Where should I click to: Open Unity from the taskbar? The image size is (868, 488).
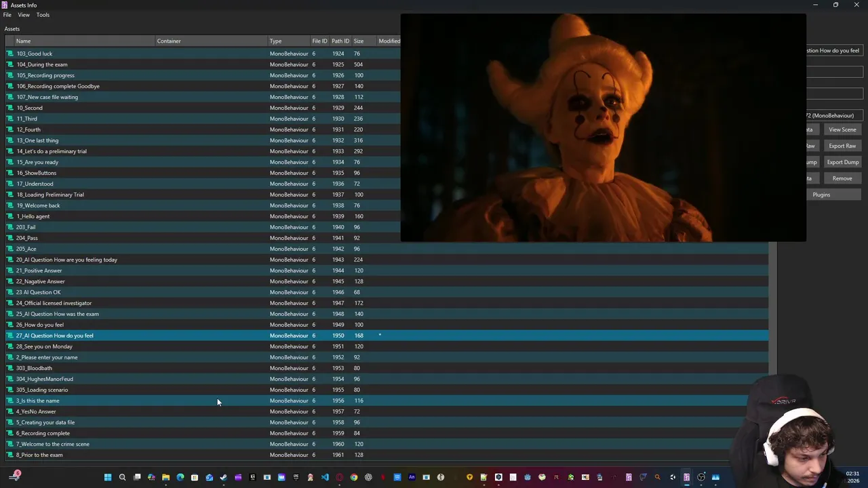coord(673,477)
